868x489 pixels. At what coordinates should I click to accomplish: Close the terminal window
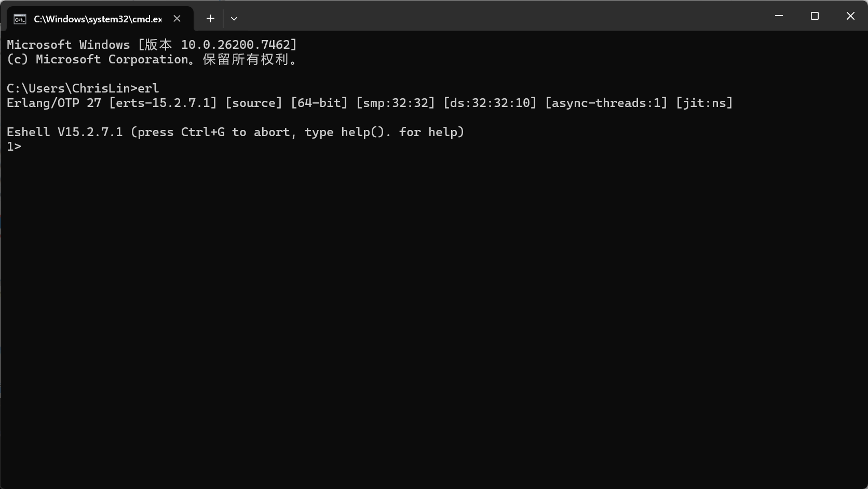point(850,16)
